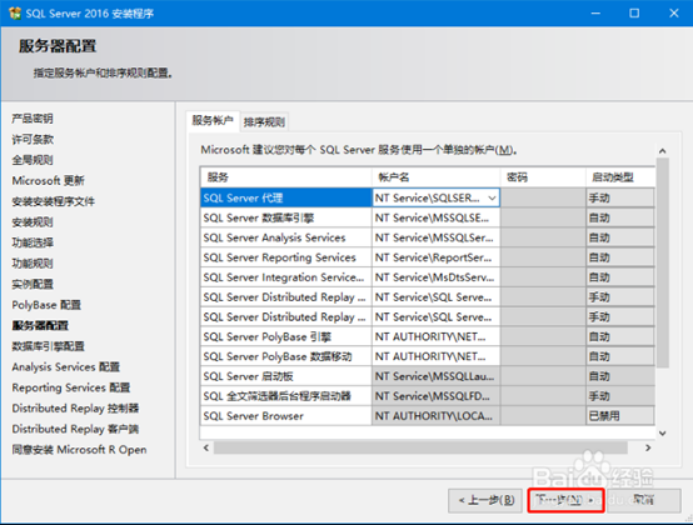Screen dimensions: 693x525
Task: Click startup type 手动 for 全文筛选器后台程序启动器
Action: (620, 396)
